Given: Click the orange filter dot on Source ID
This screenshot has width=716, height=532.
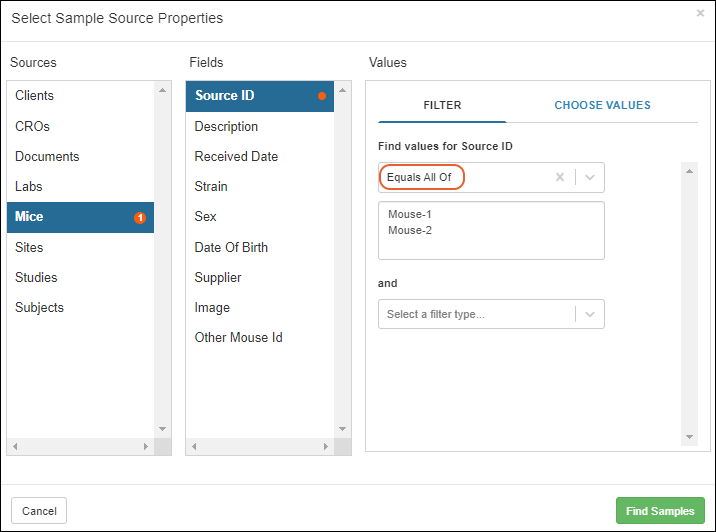Looking at the screenshot, I should point(322,97).
